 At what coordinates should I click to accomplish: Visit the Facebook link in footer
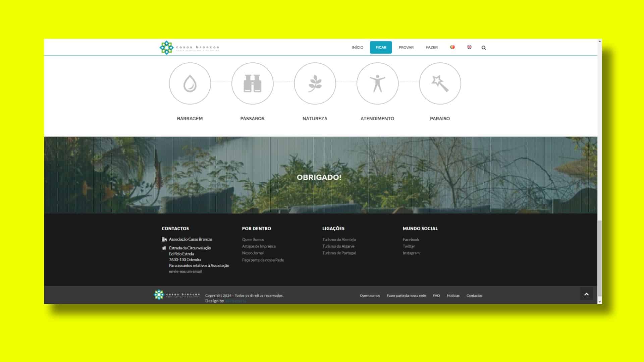[411, 240]
